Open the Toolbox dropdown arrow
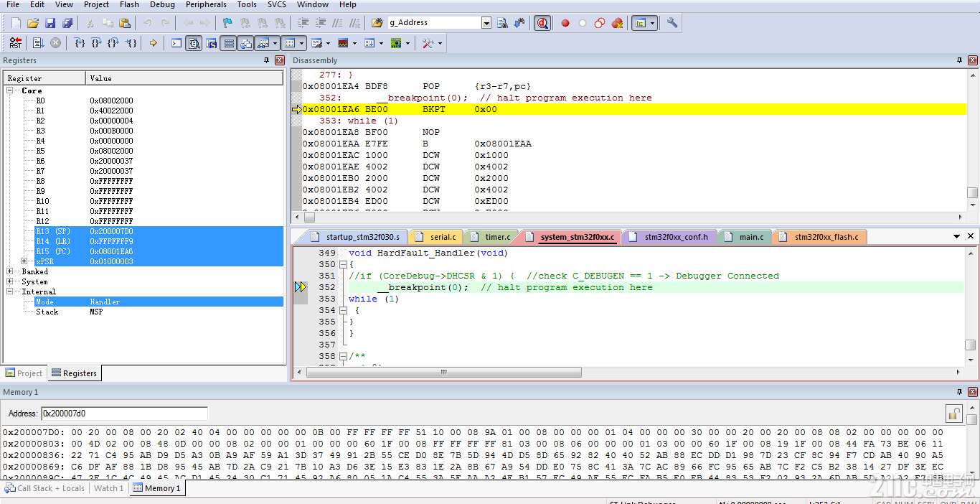 click(440, 43)
